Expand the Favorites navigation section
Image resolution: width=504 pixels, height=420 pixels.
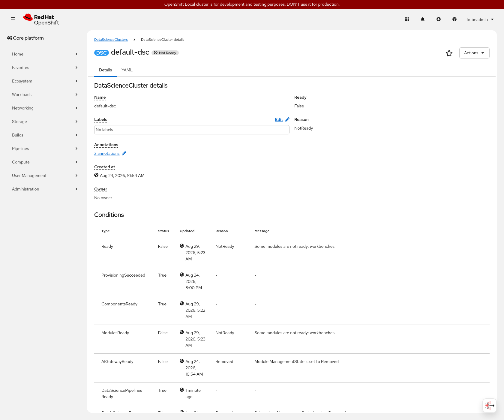(45, 67)
